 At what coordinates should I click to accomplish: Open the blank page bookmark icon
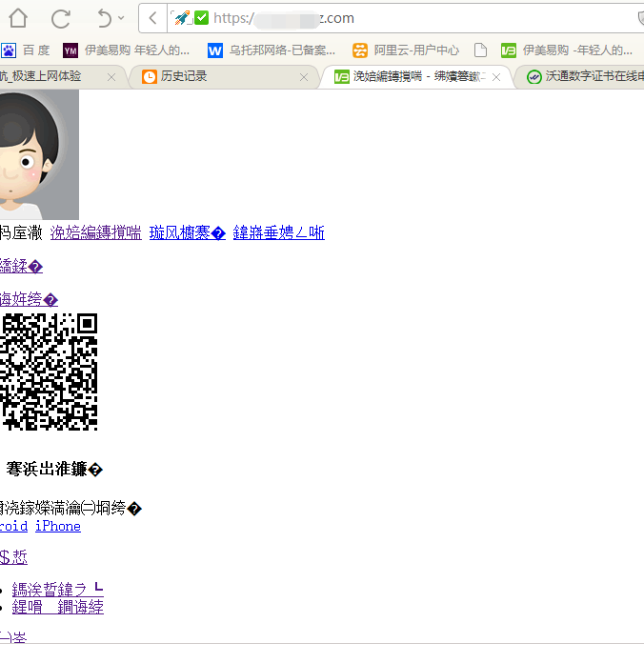pyautogui.click(x=480, y=50)
